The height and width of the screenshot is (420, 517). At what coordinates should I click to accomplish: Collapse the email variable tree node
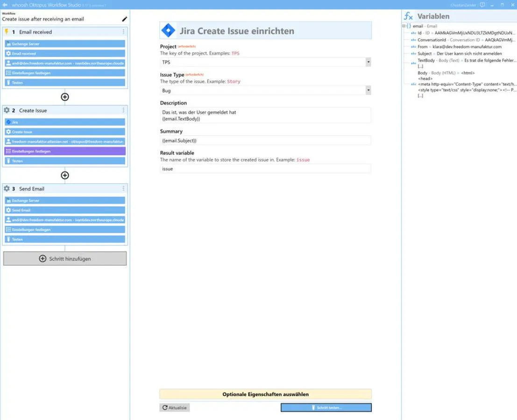coord(404,26)
